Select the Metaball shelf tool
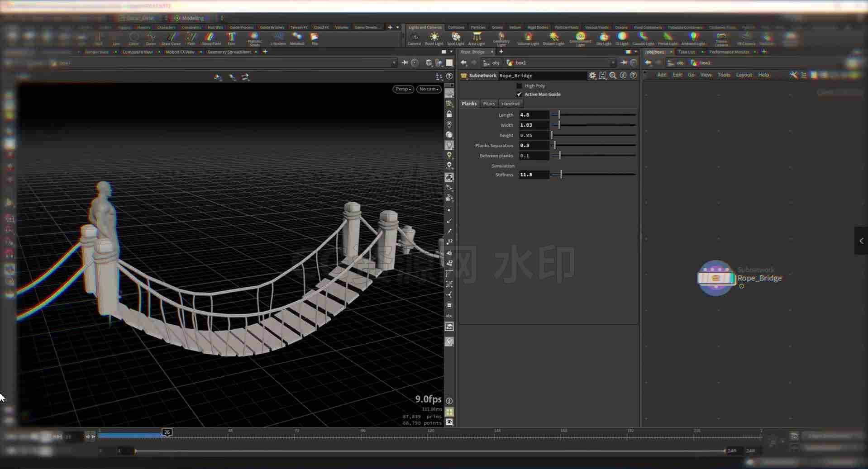 click(297, 38)
